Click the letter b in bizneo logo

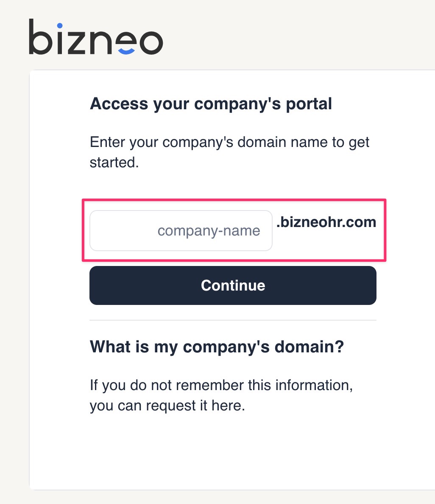(41, 37)
